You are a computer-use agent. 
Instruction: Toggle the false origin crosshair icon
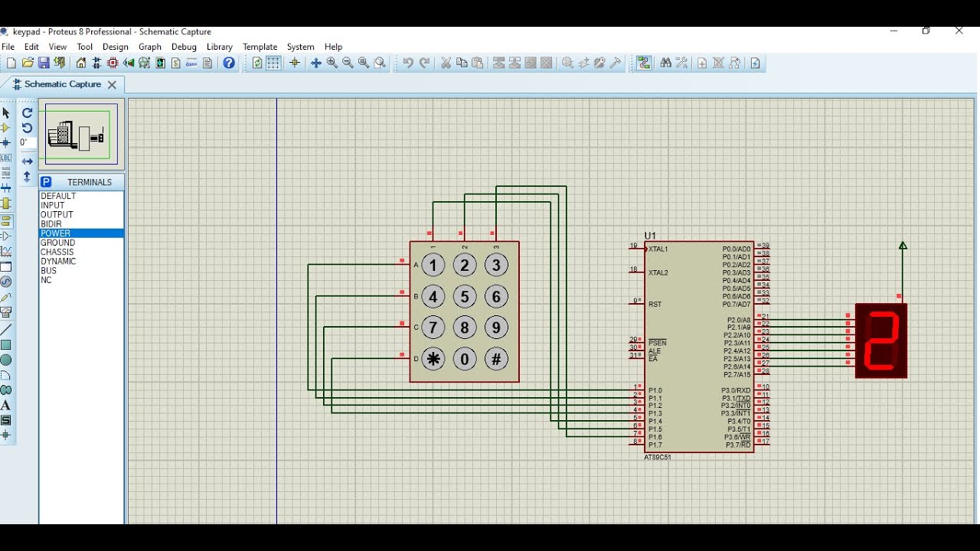tap(295, 63)
